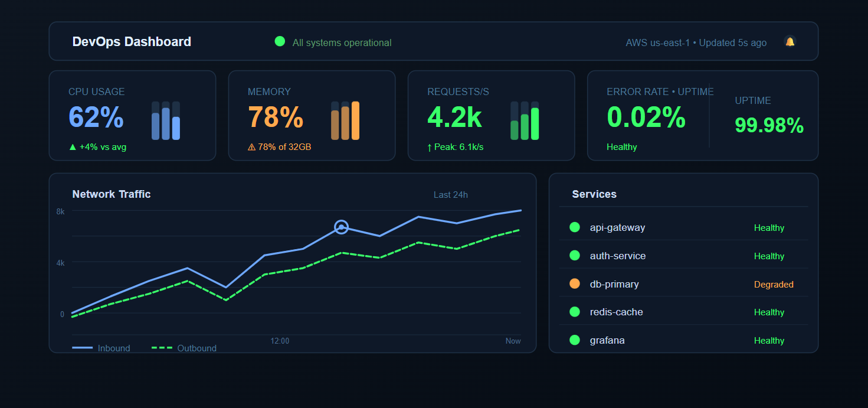Toggle the Inbound legend series
868x408 pixels.
tap(101, 348)
